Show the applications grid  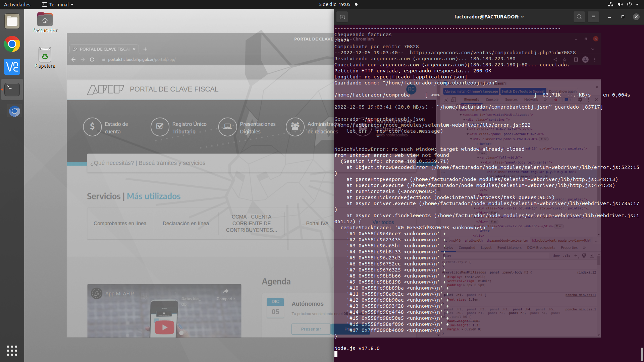pyautogui.click(x=12, y=351)
